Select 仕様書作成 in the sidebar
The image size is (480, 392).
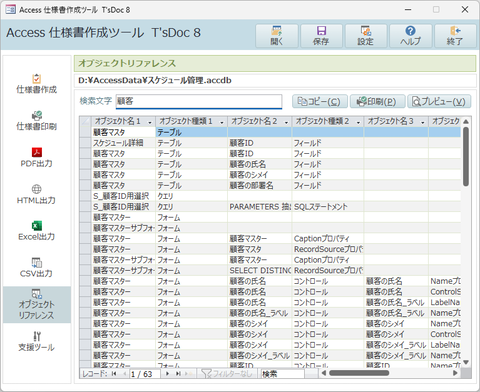click(37, 84)
